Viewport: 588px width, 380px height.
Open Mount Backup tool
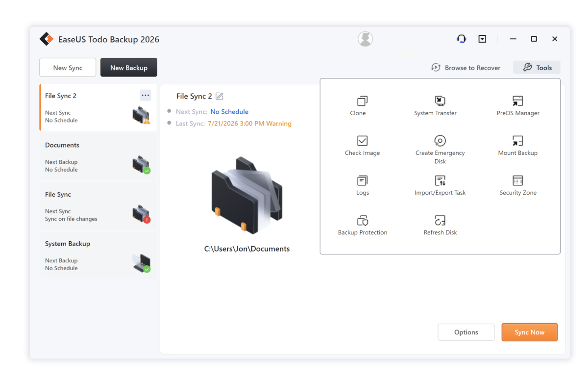tap(518, 145)
